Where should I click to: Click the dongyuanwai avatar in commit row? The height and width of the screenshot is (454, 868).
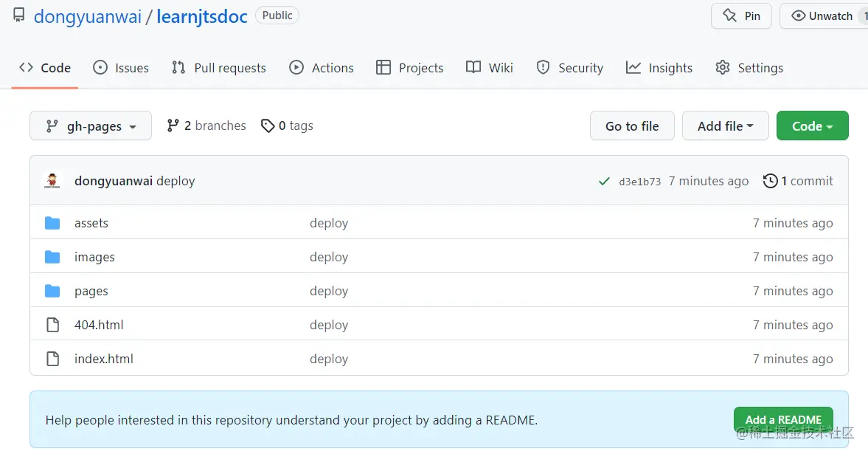click(52, 181)
